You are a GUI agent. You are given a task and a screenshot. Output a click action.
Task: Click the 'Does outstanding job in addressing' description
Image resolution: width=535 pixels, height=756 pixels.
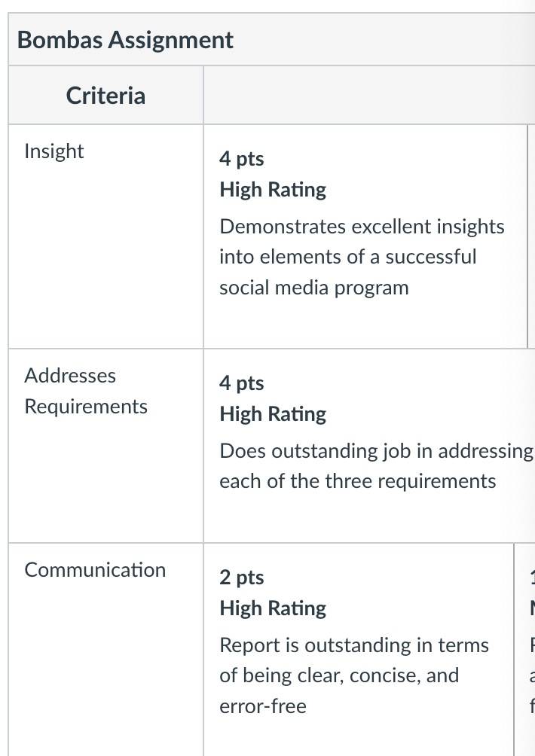click(376, 451)
